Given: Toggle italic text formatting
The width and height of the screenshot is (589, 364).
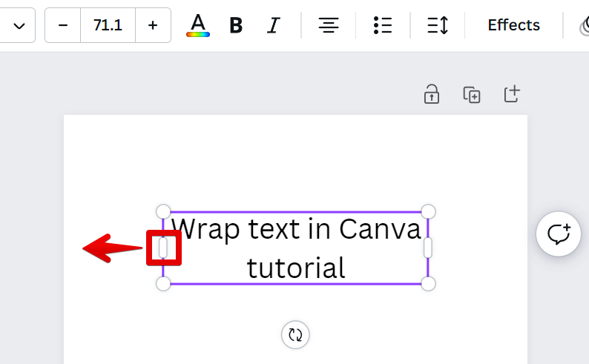Looking at the screenshot, I should click(x=274, y=25).
